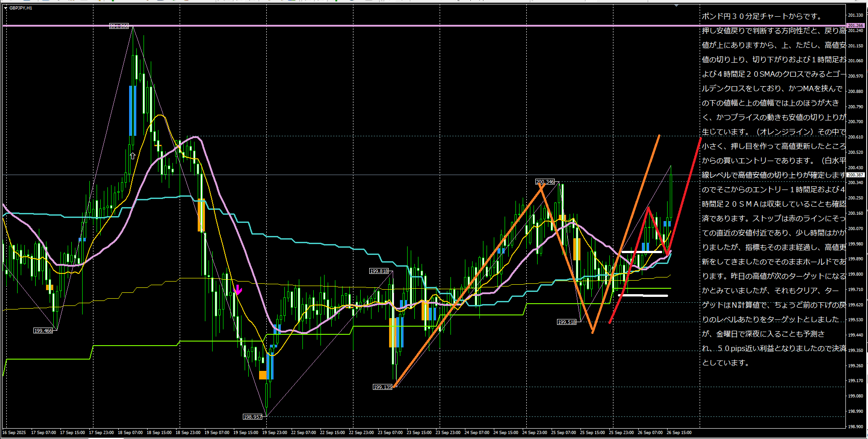This screenshot has width=868, height=439.
Task: Click the 198.957 swing low price label
Action: click(x=252, y=417)
